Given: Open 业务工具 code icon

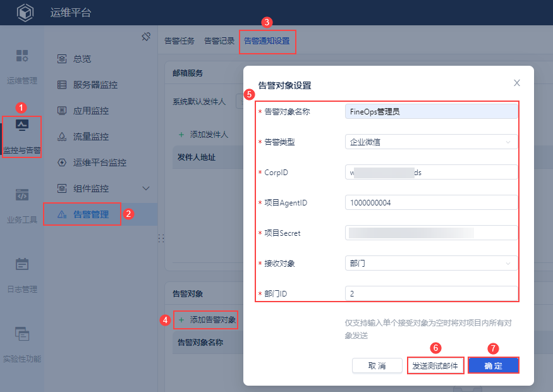Looking at the screenshot, I should pyautogui.click(x=22, y=195).
